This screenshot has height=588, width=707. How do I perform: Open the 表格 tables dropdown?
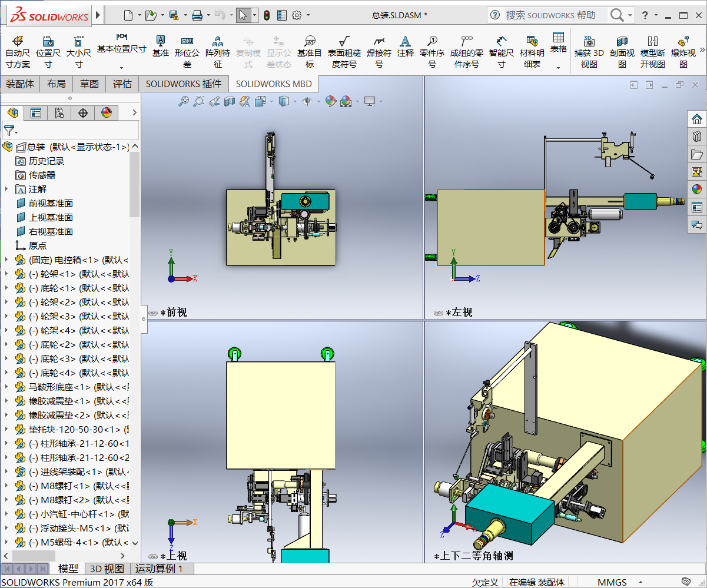tap(559, 67)
